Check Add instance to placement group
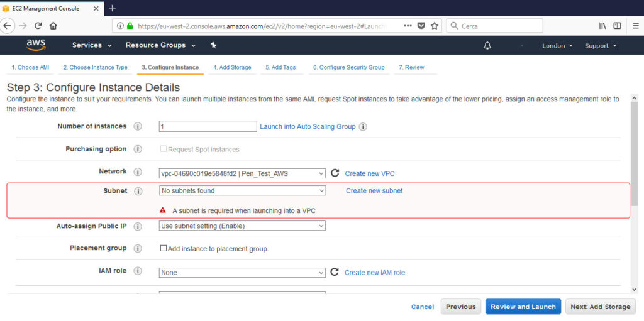 pos(164,248)
